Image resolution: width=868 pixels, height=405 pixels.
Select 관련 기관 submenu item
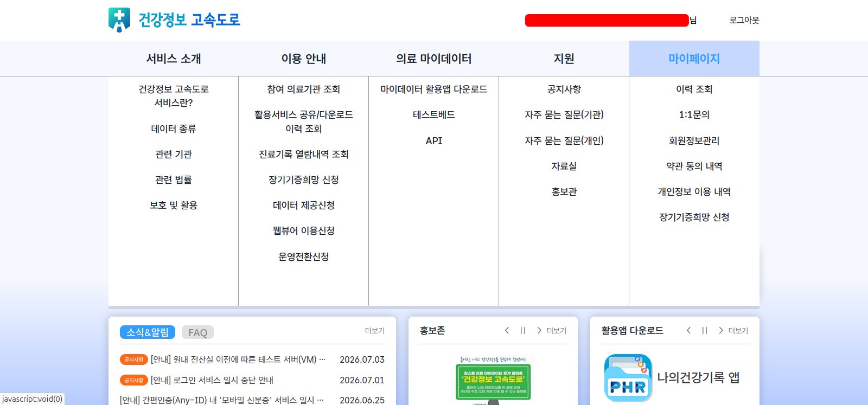click(174, 154)
